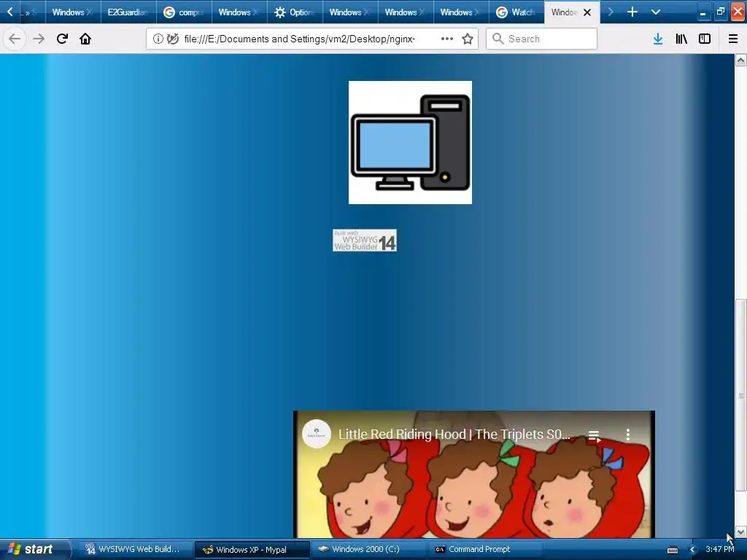Click the Search box
Screen dimensions: 747x560
coord(541,39)
